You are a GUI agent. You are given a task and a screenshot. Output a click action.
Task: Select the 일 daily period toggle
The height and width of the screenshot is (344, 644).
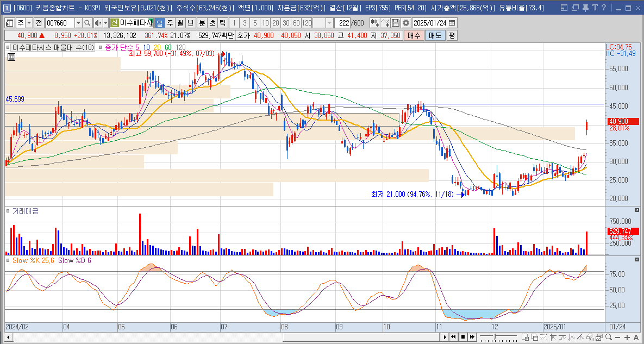[x=159, y=23]
